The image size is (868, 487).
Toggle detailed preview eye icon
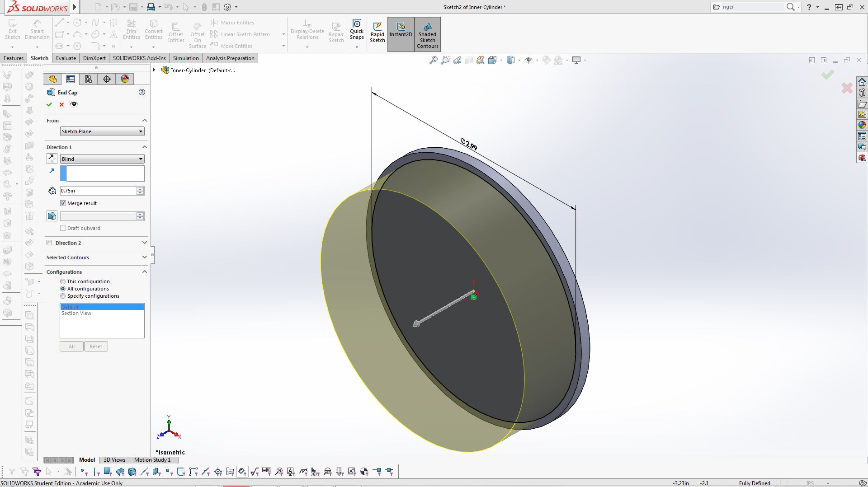(x=74, y=104)
